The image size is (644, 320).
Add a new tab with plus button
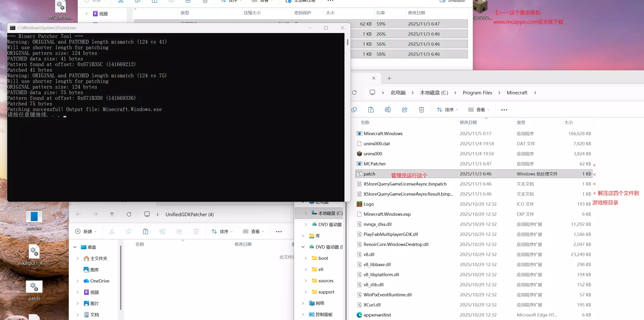click(389, 78)
